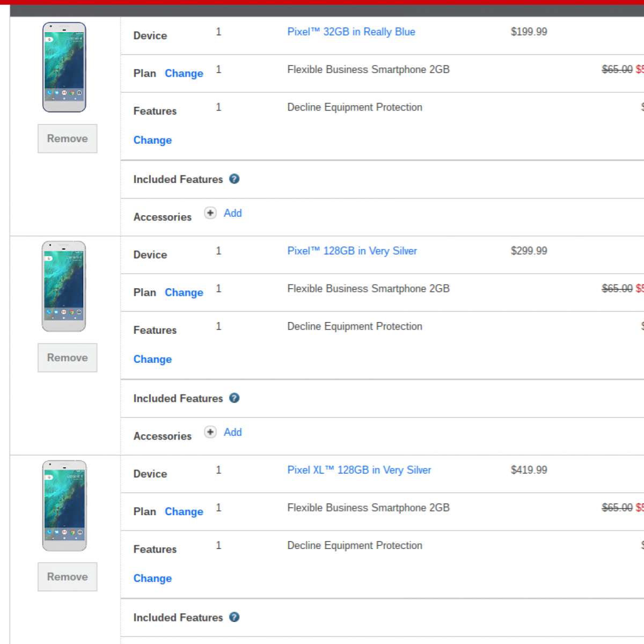Click the struck-through $65.00 price for Pixel XL plan

617,507
